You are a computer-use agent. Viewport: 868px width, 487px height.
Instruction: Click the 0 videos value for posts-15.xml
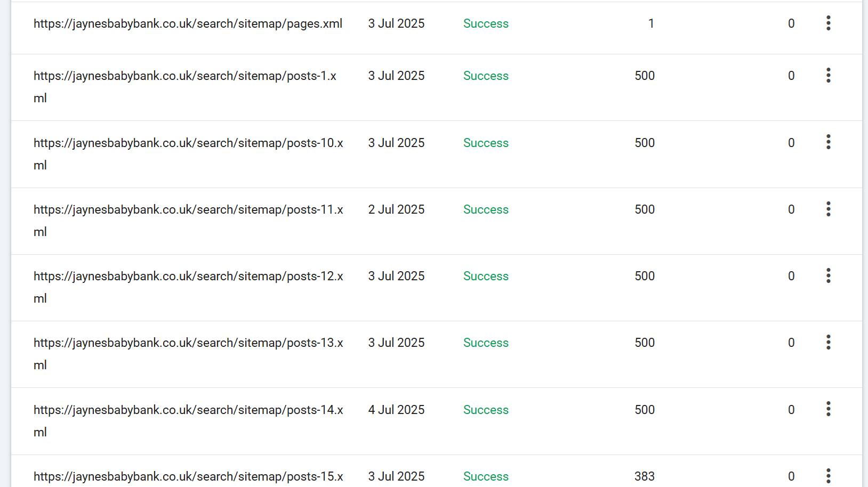coord(791,476)
